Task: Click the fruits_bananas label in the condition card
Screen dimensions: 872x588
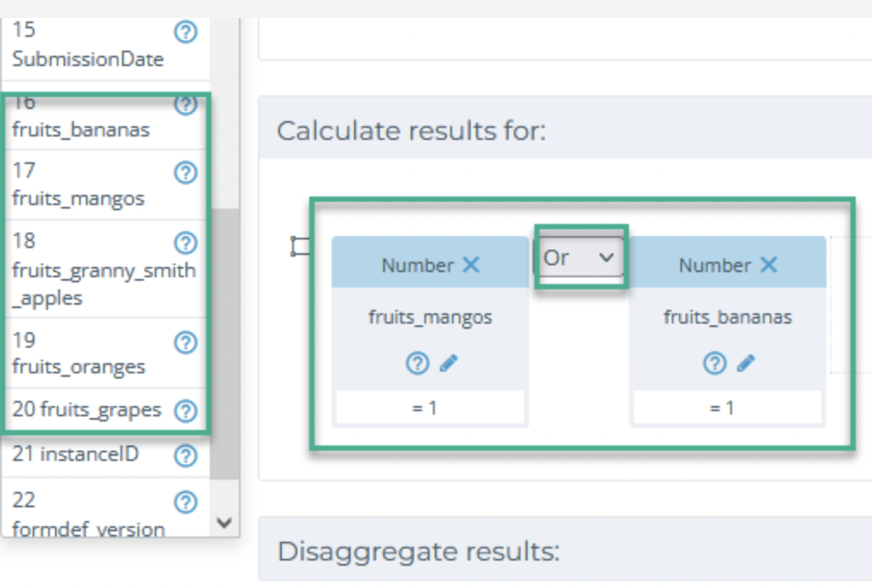Action: click(728, 318)
